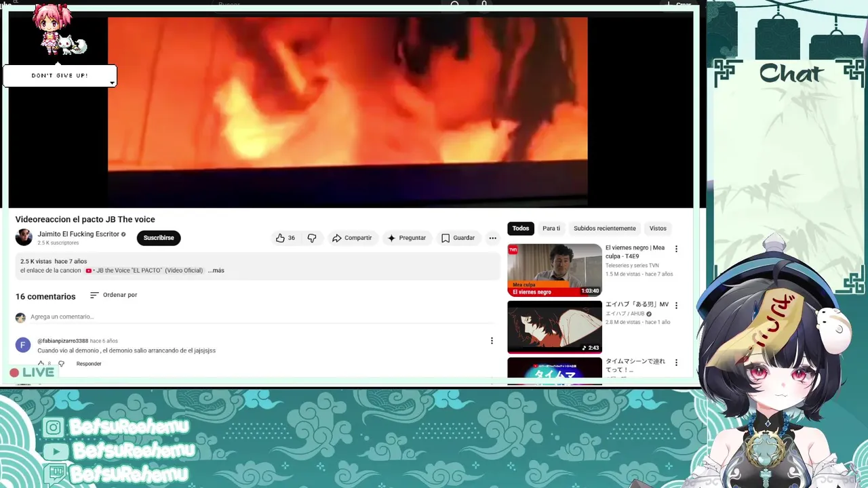Click the Videoreaccion el pacto JB title

click(85, 220)
